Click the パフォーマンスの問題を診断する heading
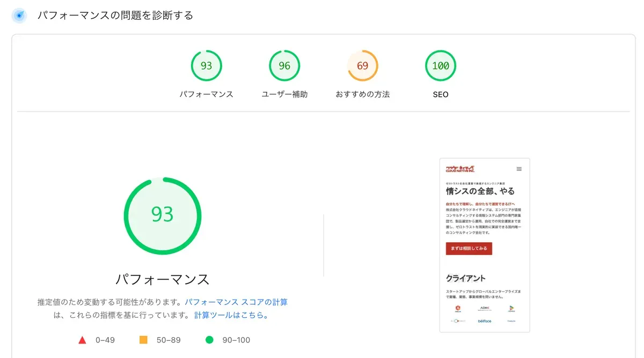This screenshot has height=358, width=644. 115,16
